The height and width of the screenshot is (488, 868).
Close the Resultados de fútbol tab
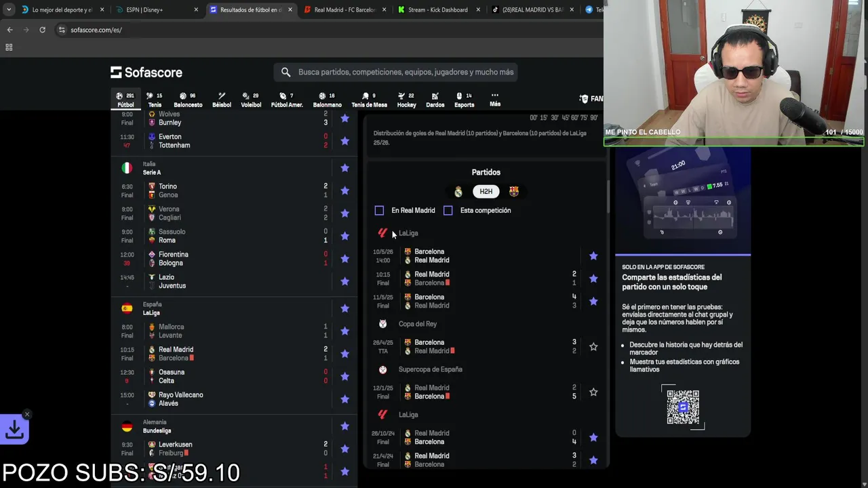(x=290, y=9)
